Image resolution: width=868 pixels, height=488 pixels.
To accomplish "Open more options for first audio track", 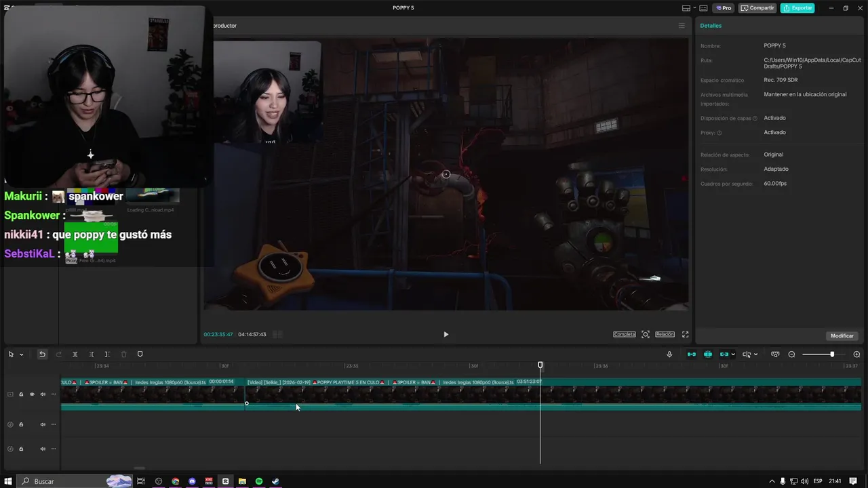I will click(54, 424).
